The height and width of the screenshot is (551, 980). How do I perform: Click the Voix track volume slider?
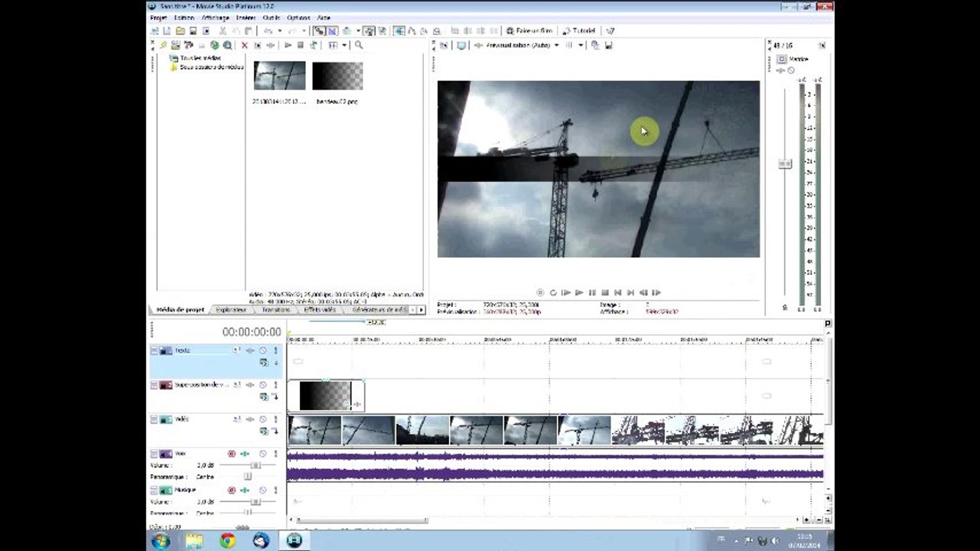pos(256,465)
